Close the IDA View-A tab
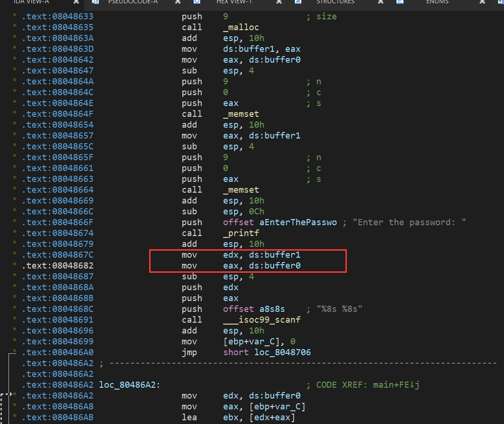Viewport: 504px width, 424px height. point(76,1)
